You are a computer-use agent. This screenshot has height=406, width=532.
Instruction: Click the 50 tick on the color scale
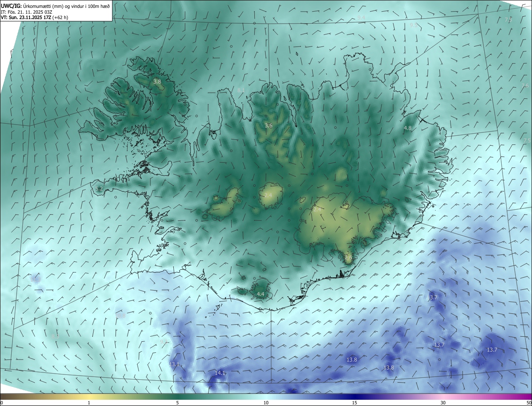click(529, 403)
